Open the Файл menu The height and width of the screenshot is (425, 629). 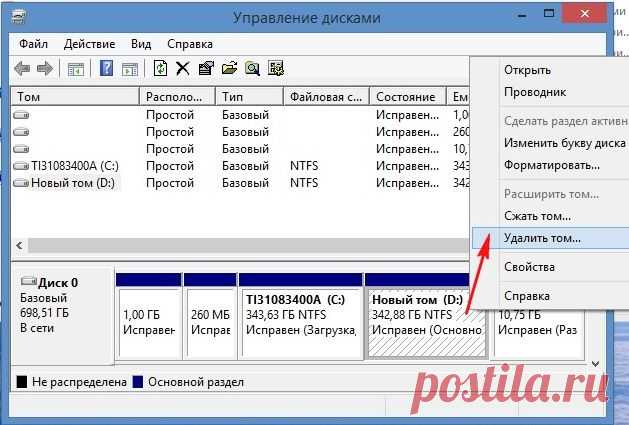(33, 44)
